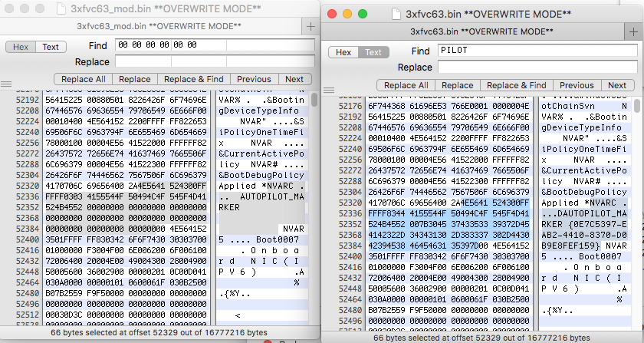Click Replace button in 3xfvc63_mod.bin window
Screen dimensions: 644x343
click(x=135, y=79)
